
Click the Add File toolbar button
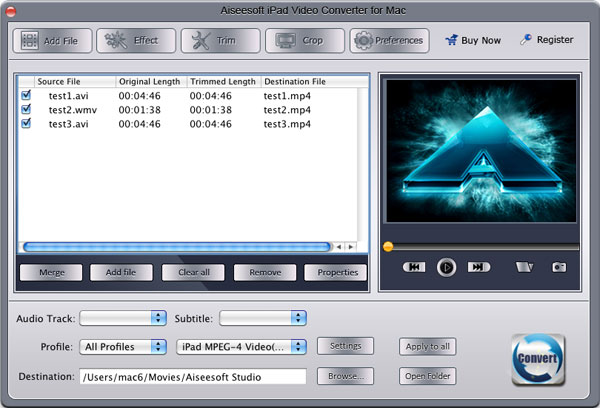pos(52,41)
